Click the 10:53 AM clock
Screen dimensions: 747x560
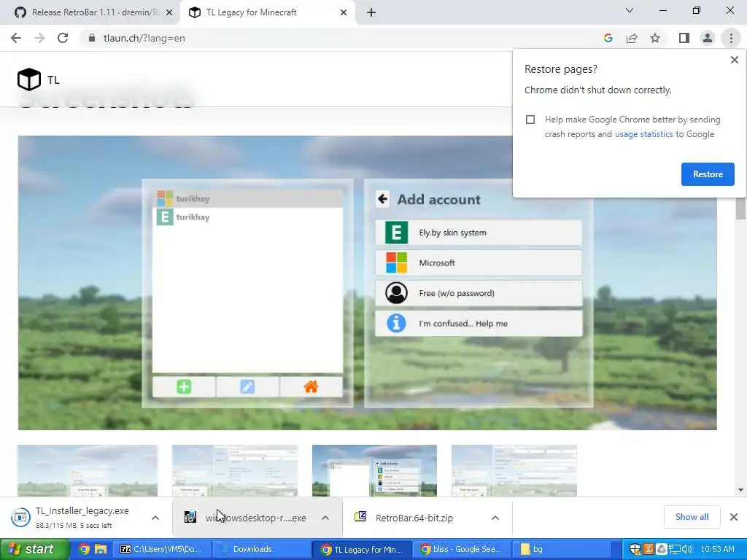coord(718,550)
